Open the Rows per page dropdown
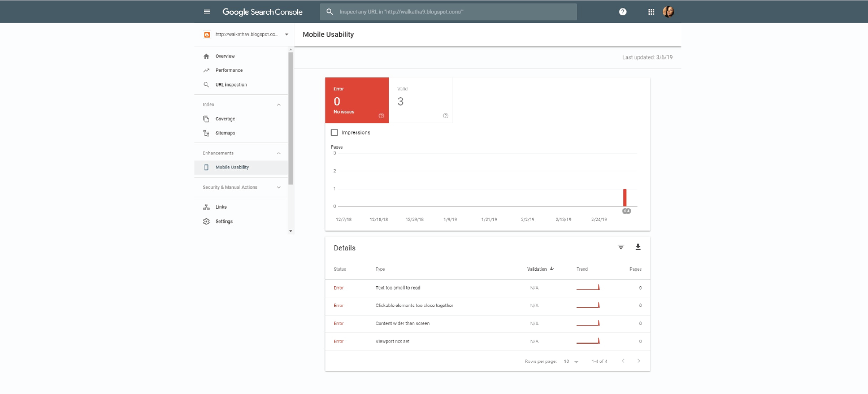Image resolution: width=868 pixels, height=394 pixels. click(x=571, y=361)
